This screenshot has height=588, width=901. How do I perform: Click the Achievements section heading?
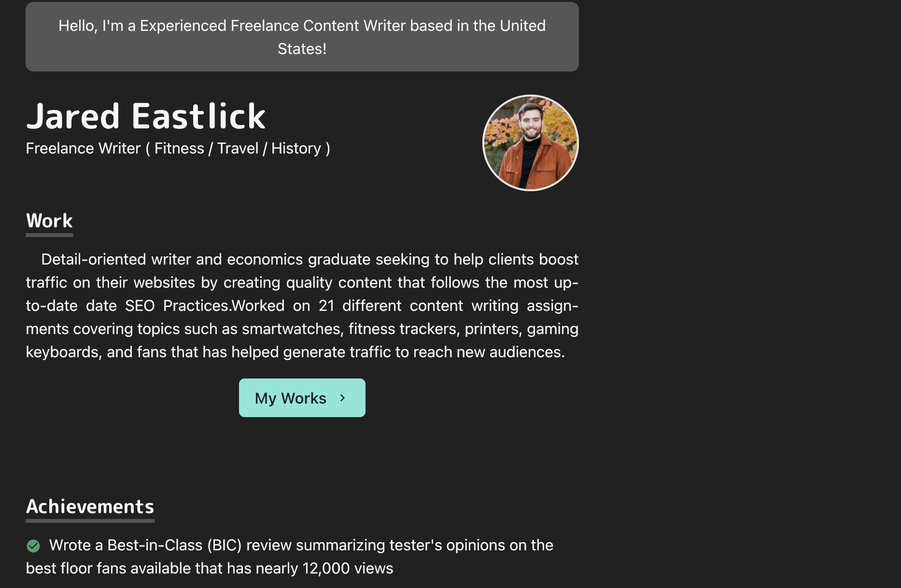(x=90, y=506)
